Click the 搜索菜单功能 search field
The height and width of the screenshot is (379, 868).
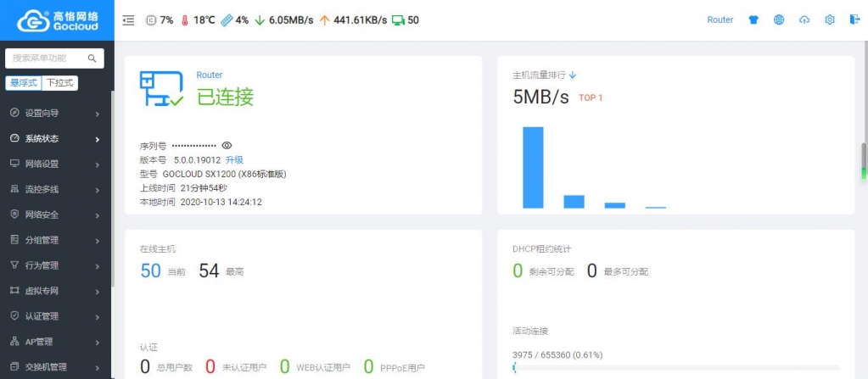coord(48,59)
